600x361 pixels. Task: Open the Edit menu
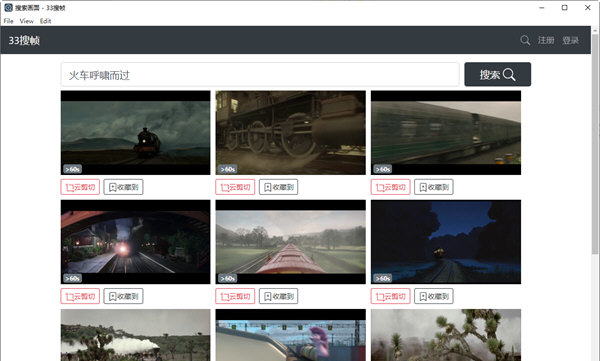click(45, 21)
